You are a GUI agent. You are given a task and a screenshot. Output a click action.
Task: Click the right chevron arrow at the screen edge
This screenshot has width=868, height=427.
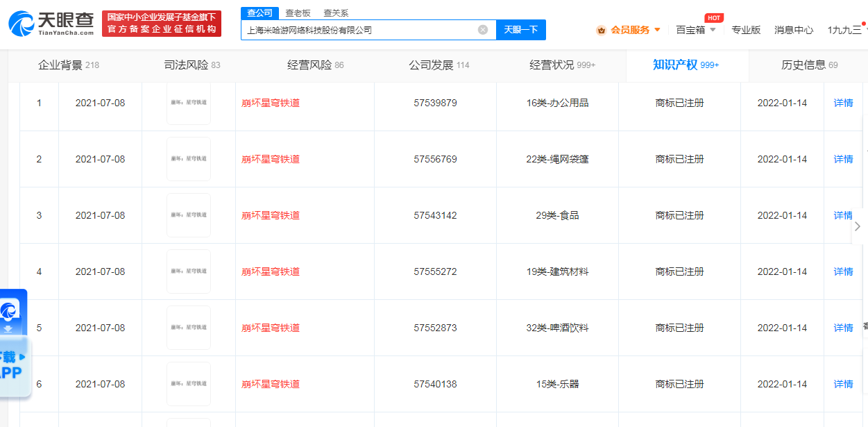pyautogui.click(x=858, y=226)
